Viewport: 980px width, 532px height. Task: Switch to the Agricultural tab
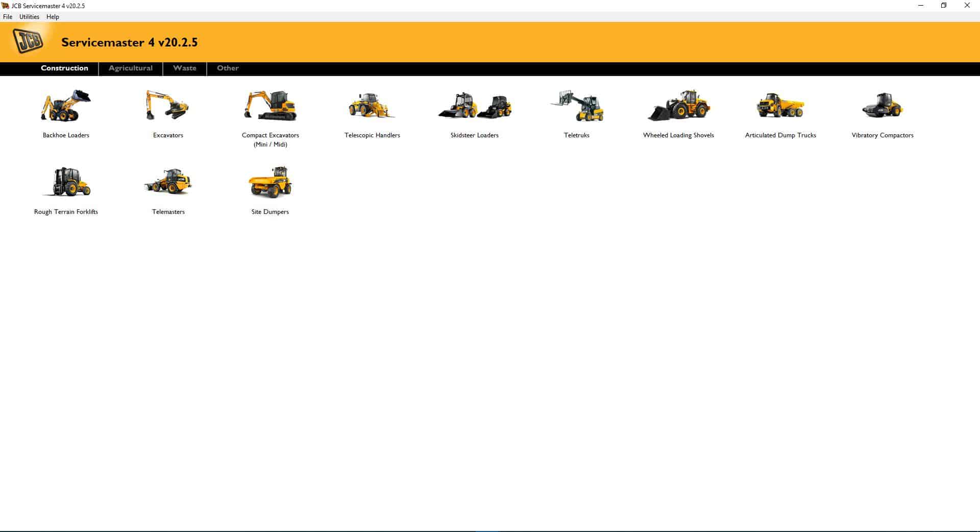pos(130,68)
